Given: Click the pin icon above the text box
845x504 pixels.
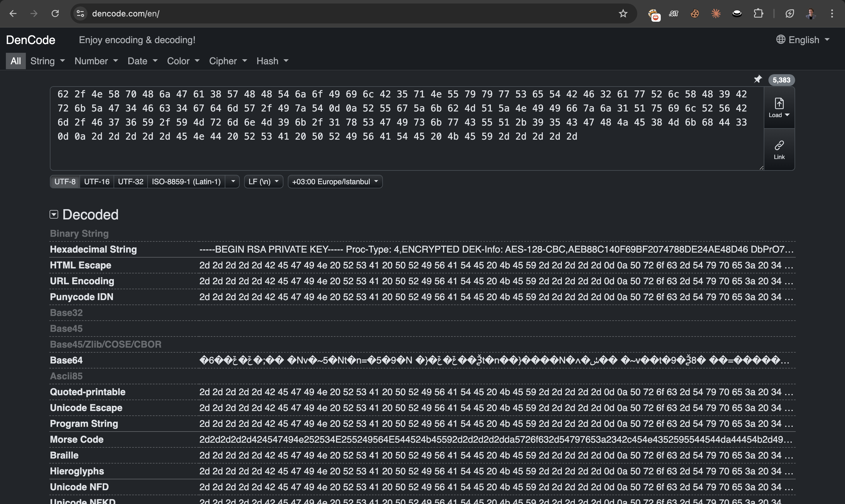Looking at the screenshot, I should pyautogui.click(x=758, y=80).
